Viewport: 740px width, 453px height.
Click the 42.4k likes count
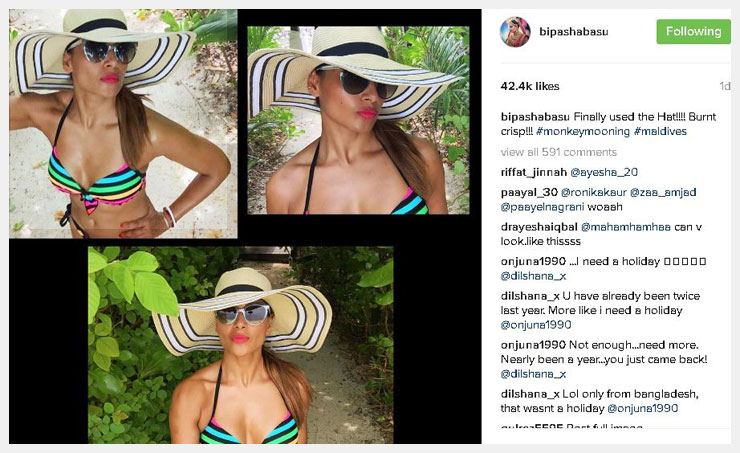tap(530, 86)
